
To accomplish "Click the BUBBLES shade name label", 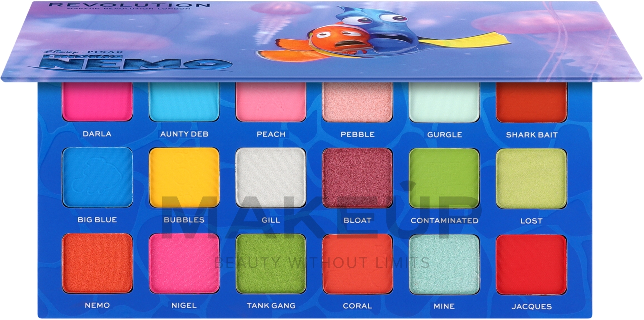I will click(184, 220).
